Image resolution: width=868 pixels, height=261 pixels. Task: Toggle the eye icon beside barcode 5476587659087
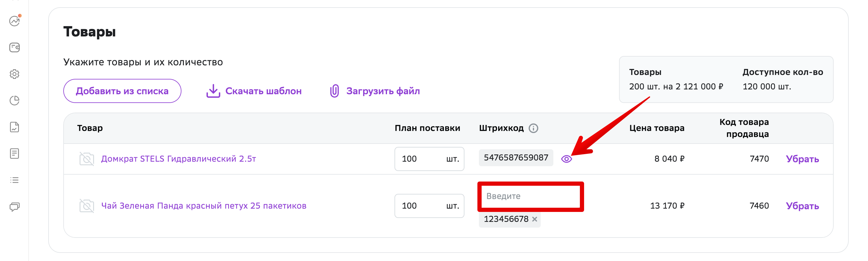[566, 159]
